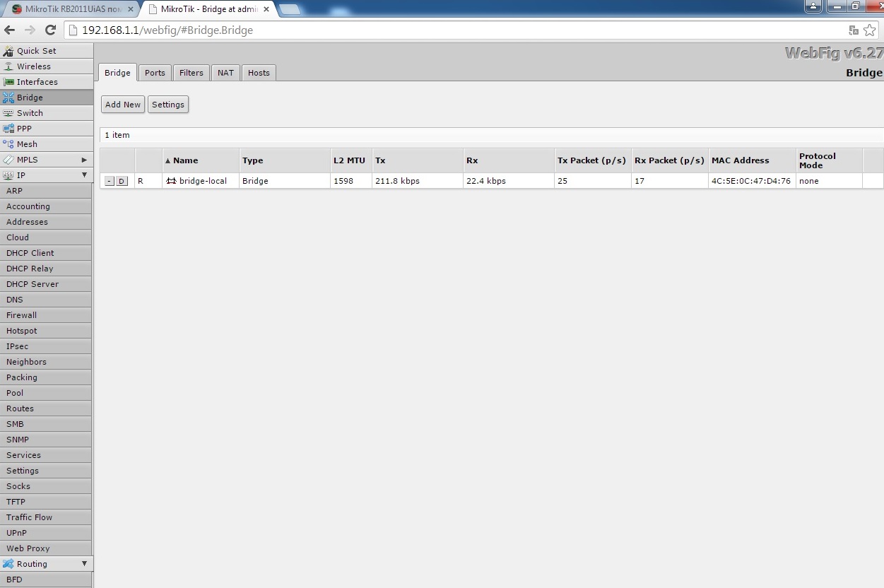Bookmark this page with star icon
This screenshot has height=588, width=884.
pos(870,30)
